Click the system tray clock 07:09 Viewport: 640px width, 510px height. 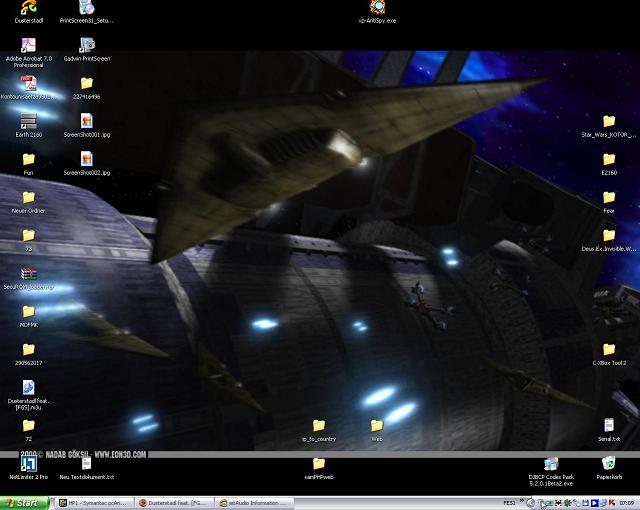(x=626, y=503)
